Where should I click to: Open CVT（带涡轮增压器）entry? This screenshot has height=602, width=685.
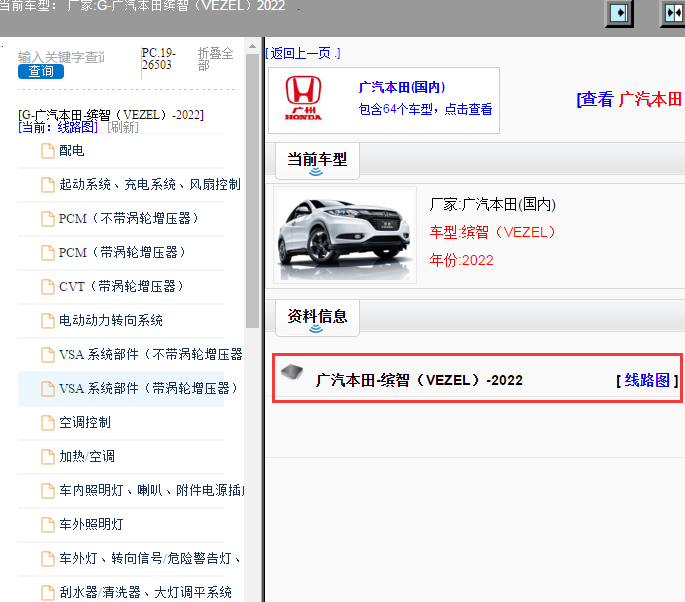[x=121, y=287]
